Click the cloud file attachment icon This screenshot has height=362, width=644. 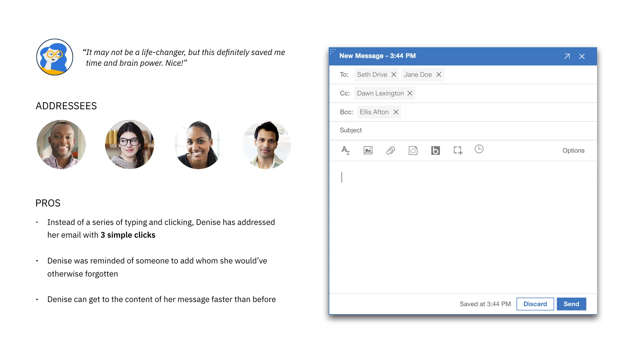(413, 150)
